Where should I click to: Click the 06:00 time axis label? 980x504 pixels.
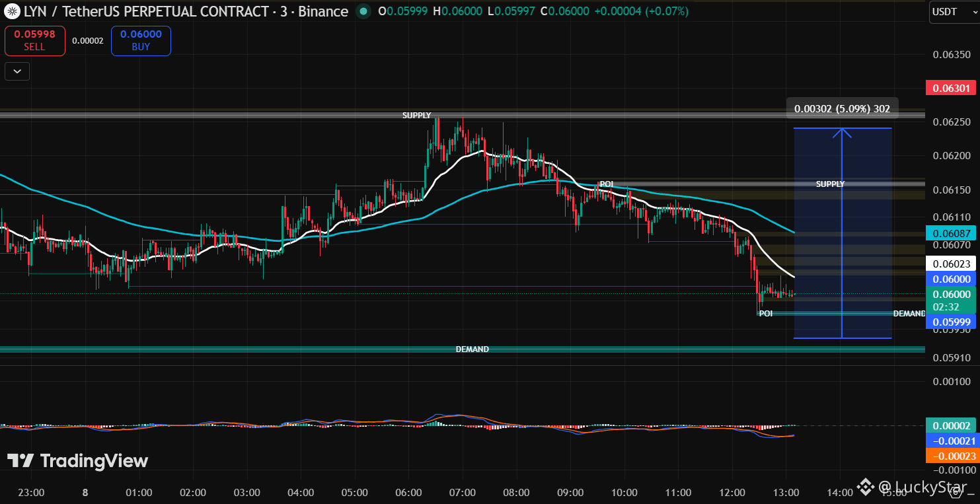[408, 492]
